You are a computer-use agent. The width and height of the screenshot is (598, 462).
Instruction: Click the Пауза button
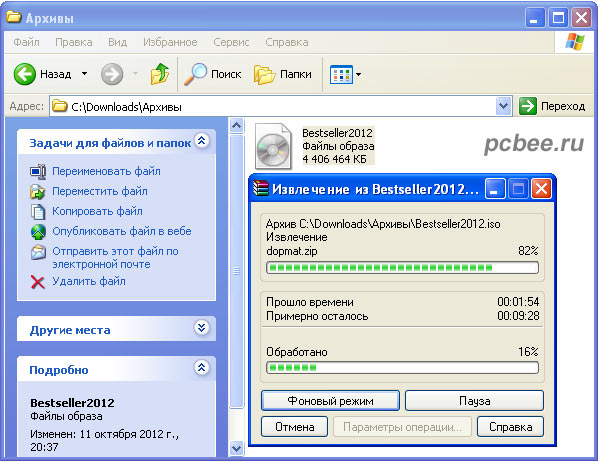(x=474, y=401)
